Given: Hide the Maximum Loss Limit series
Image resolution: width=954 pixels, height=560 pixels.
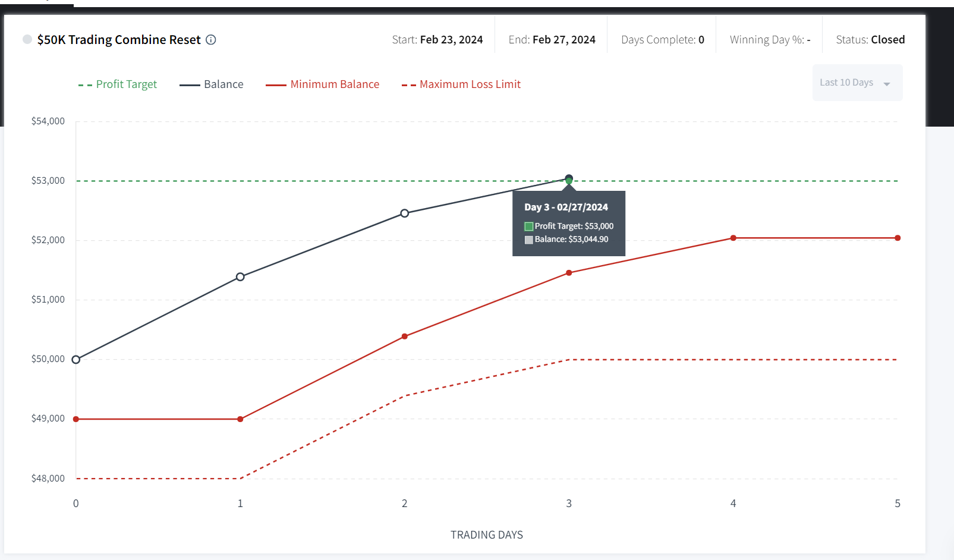Looking at the screenshot, I should point(461,84).
